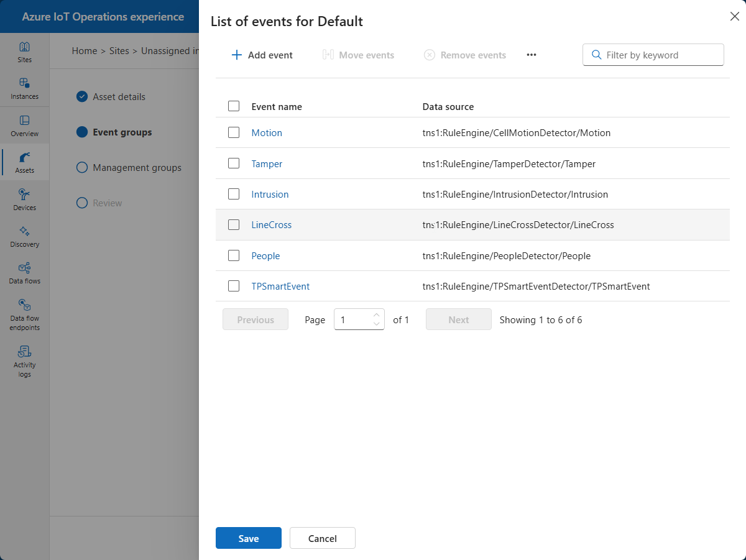
Task: Select the LineCross event checkbox
Action: tap(234, 225)
